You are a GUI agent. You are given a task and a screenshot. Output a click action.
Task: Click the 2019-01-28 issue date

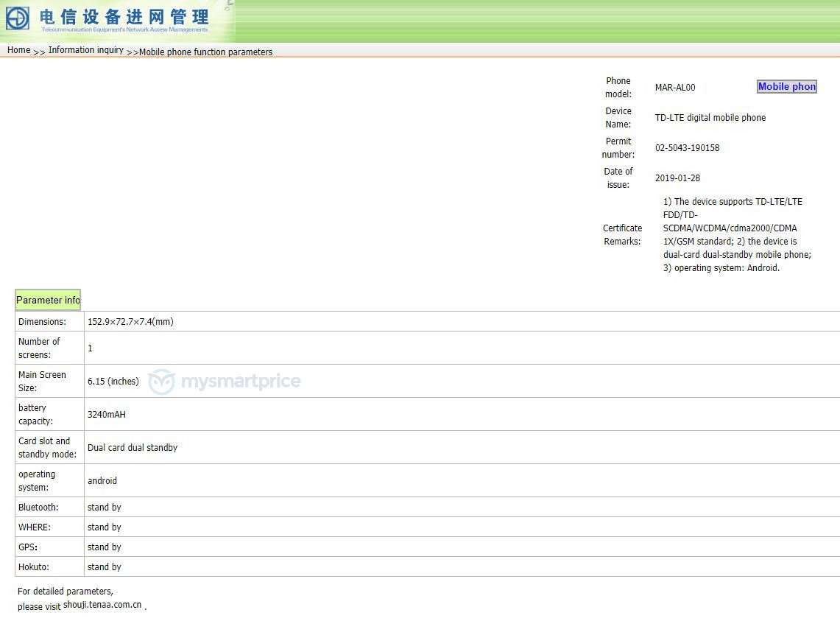point(677,178)
